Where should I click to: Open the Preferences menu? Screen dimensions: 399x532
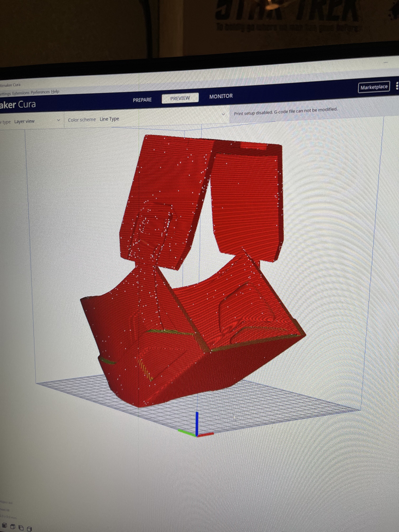[x=40, y=92]
